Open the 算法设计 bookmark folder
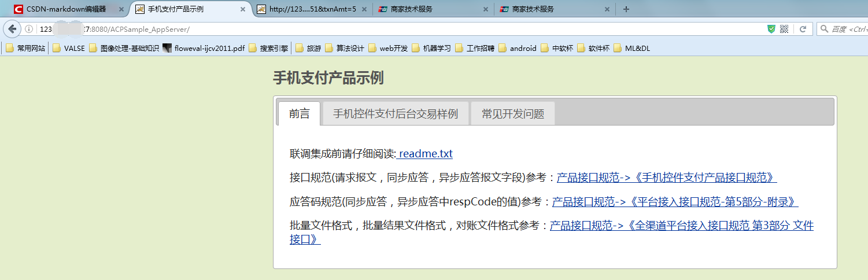This screenshot has width=868, height=280. (345, 49)
